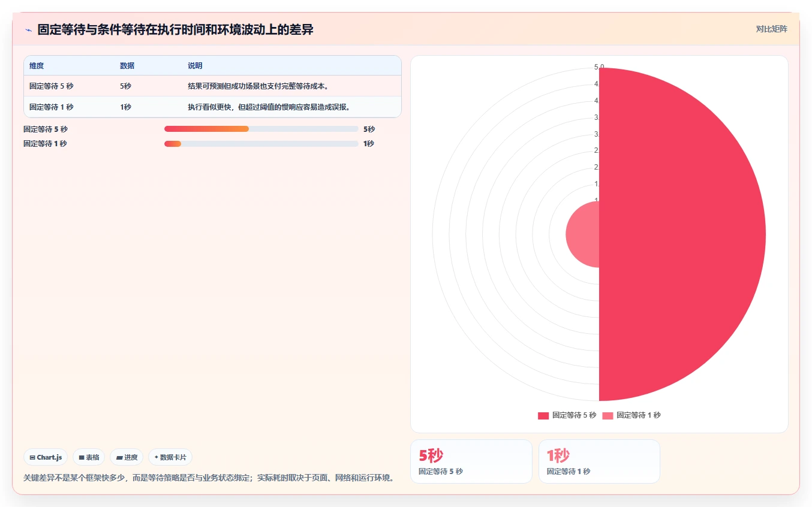Select the Chart.js tag chip

46,457
